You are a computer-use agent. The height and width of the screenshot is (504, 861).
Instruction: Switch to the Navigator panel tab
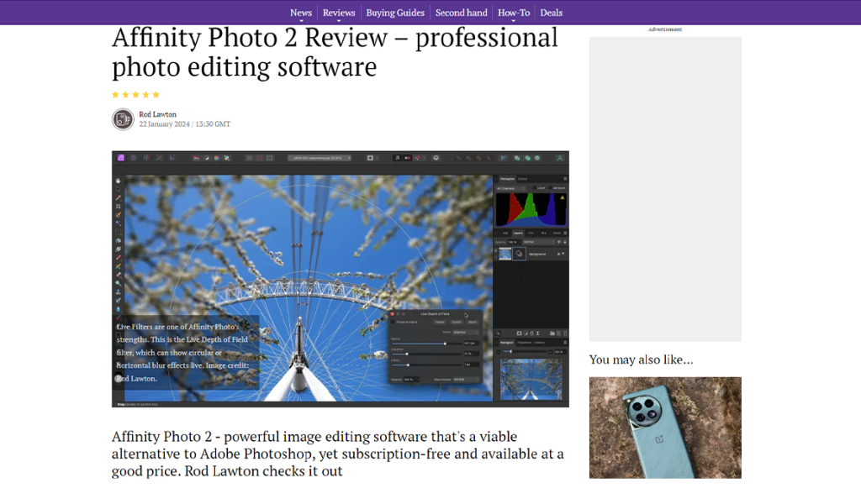[x=507, y=342]
